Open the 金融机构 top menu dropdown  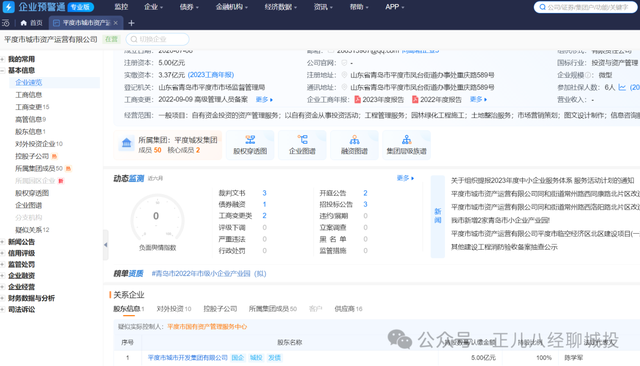[x=231, y=7]
